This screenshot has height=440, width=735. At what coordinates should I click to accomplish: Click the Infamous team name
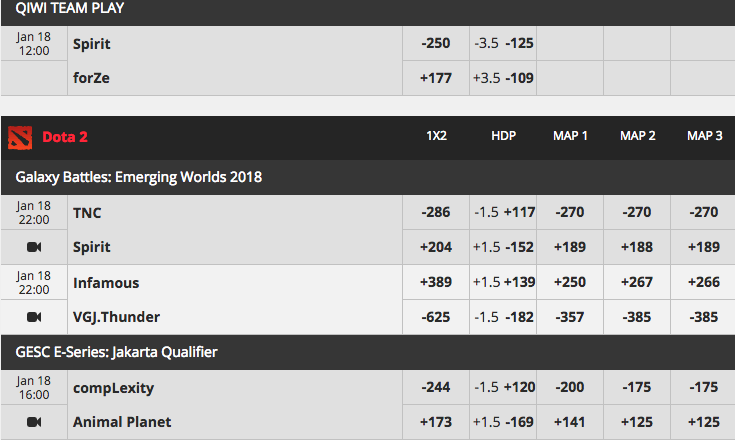(106, 283)
